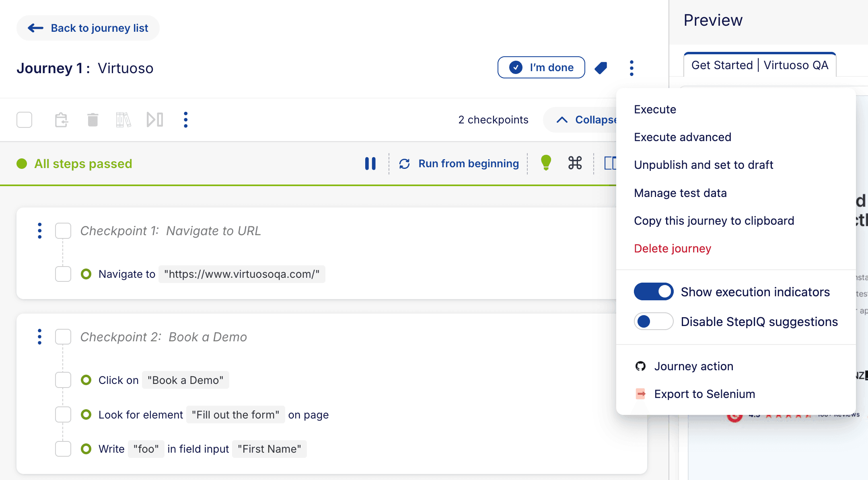The image size is (868, 480).
Task: Choose Export to Selenium menu entry
Action: tap(704, 394)
